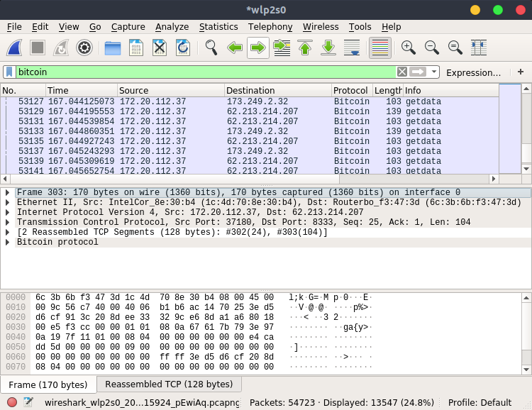
Task: Open the Edit menu
Action: (x=40, y=27)
